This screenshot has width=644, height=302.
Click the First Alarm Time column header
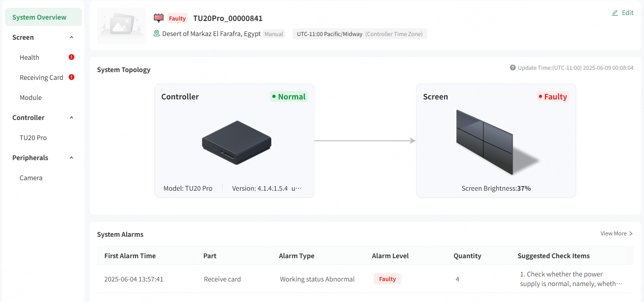coord(130,256)
